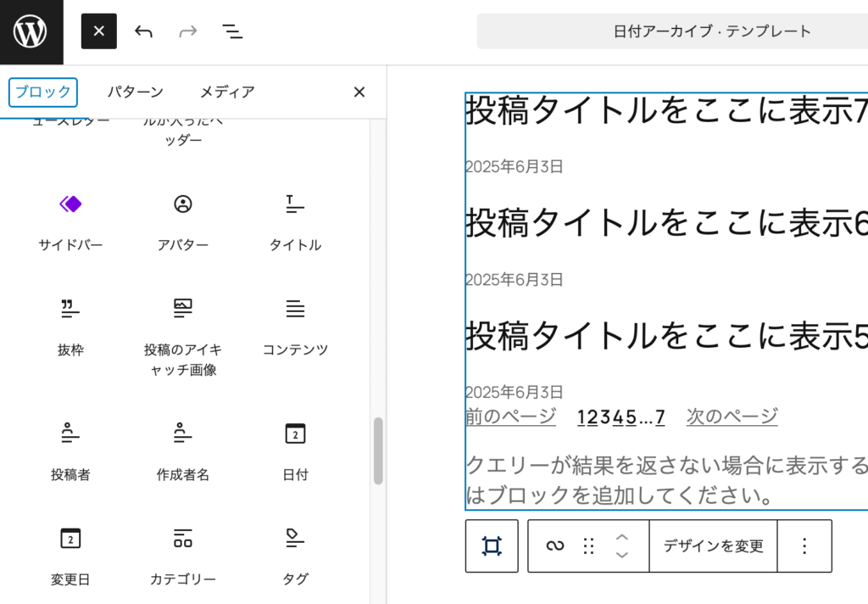Click the WordPress logo button
Viewport: 868px width, 604px height.
tap(31, 32)
